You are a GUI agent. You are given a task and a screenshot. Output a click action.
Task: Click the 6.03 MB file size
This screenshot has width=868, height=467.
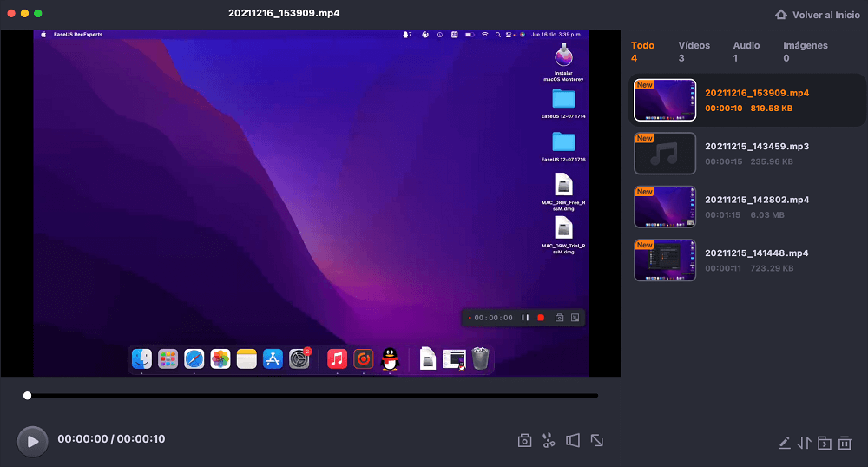coord(767,214)
